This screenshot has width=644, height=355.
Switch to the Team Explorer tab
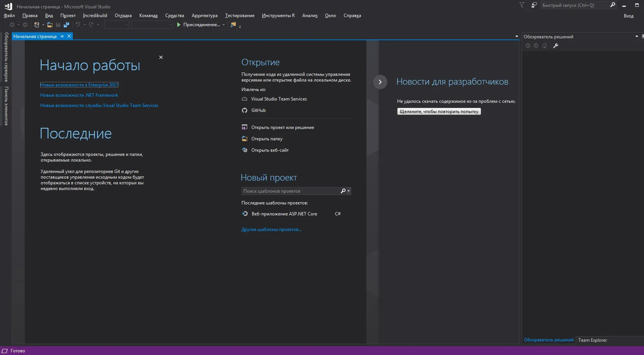(x=592, y=340)
